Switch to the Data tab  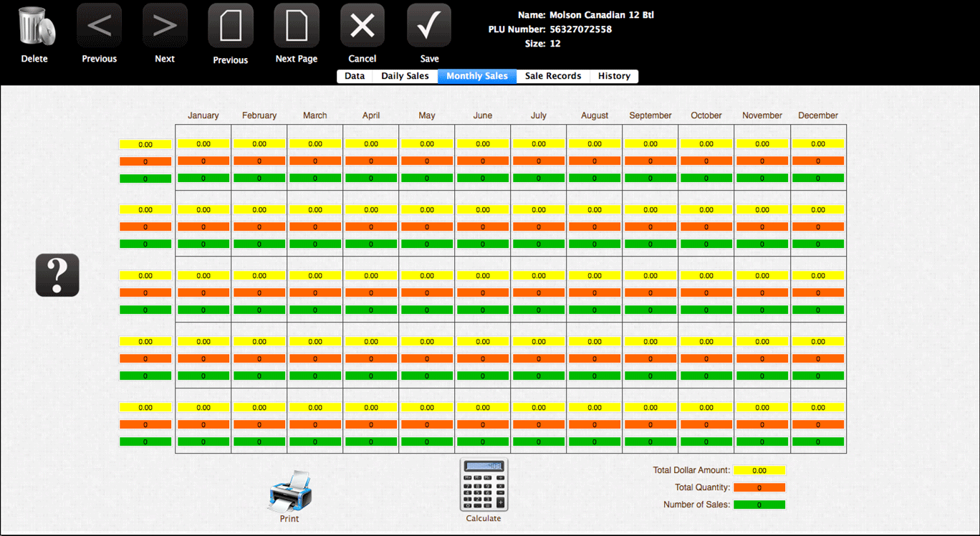tap(355, 76)
